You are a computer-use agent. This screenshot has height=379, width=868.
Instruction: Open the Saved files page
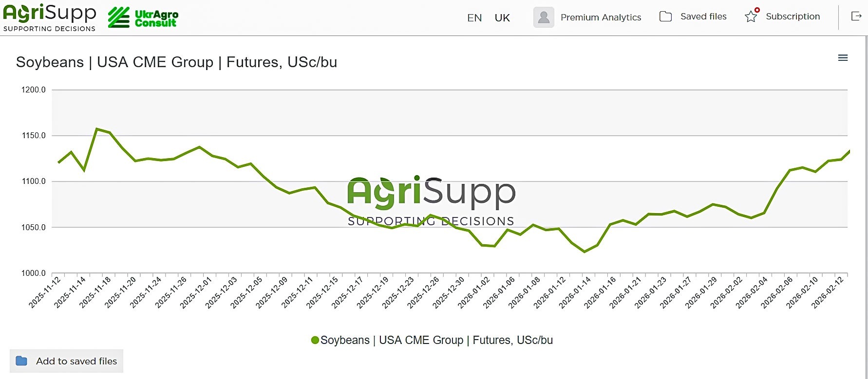(x=703, y=17)
